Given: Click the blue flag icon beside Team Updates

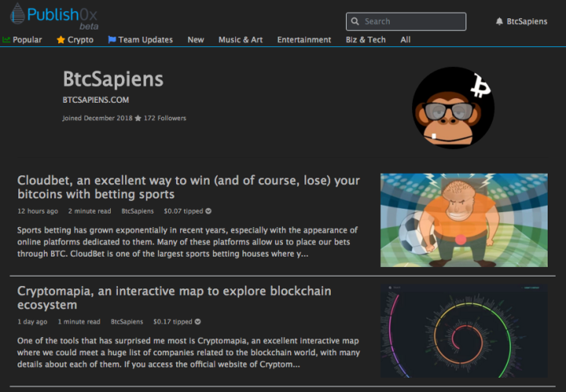Looking at the screenshot, I should [112, 40].
